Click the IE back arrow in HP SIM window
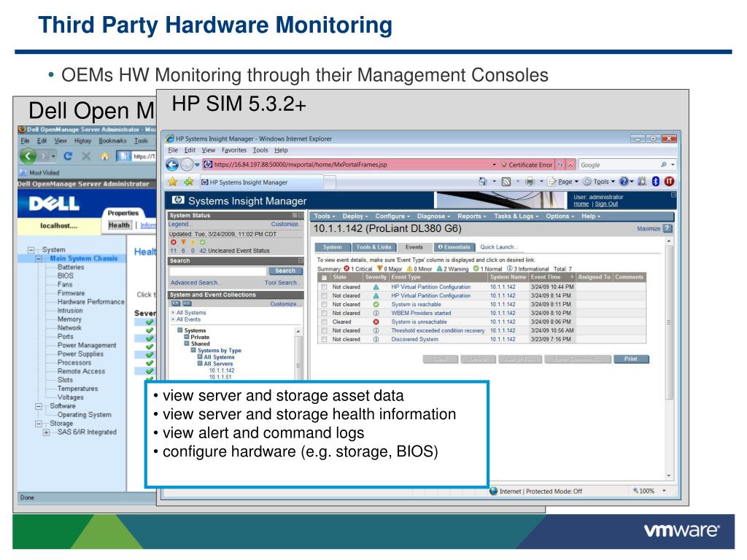This screenshot has width=747, height=560. coord(172,165)
